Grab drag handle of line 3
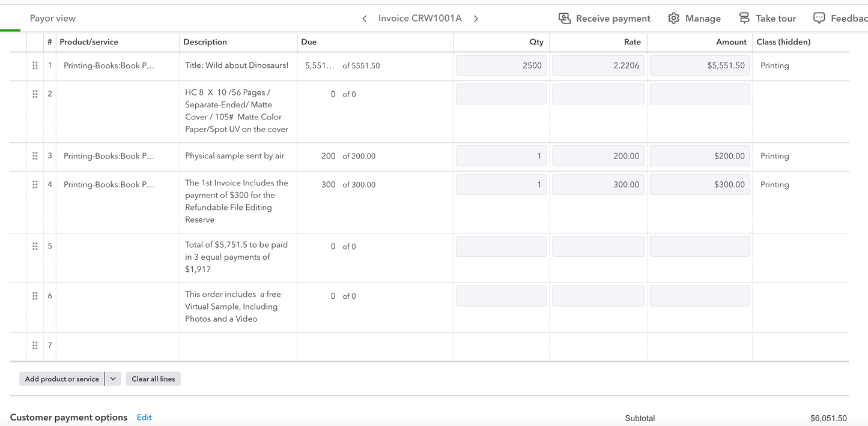The height and width of the screenshot is (426, 868). 35,156
